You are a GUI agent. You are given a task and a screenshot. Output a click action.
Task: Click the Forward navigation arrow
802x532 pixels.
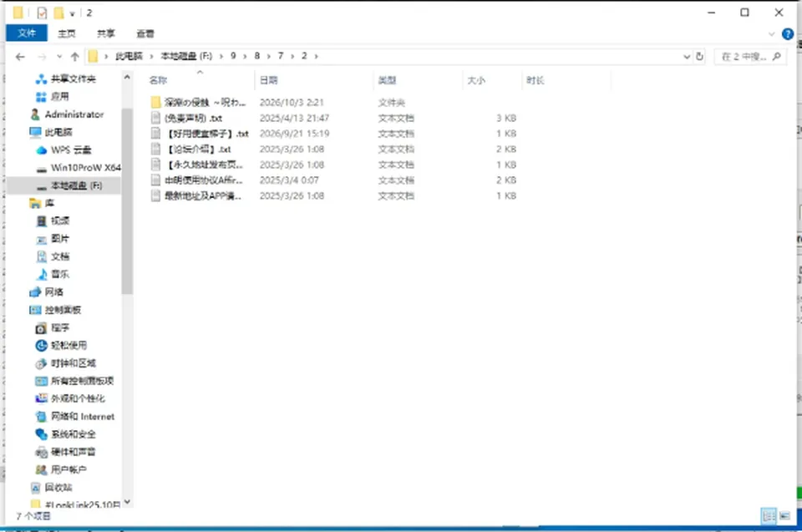coord(42,56)
